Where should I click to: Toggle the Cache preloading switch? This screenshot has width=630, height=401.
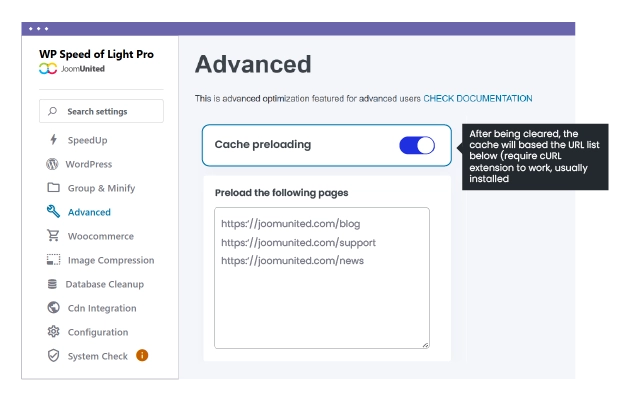pyautogui.click(x=417, y=145)
